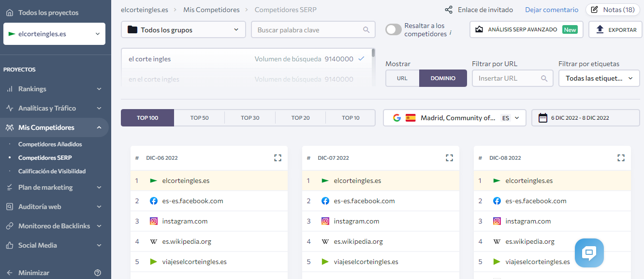Expand the DIC-08 2022 column fullscreen
Viewport: 644px width, 279px height.
[621, 158]
